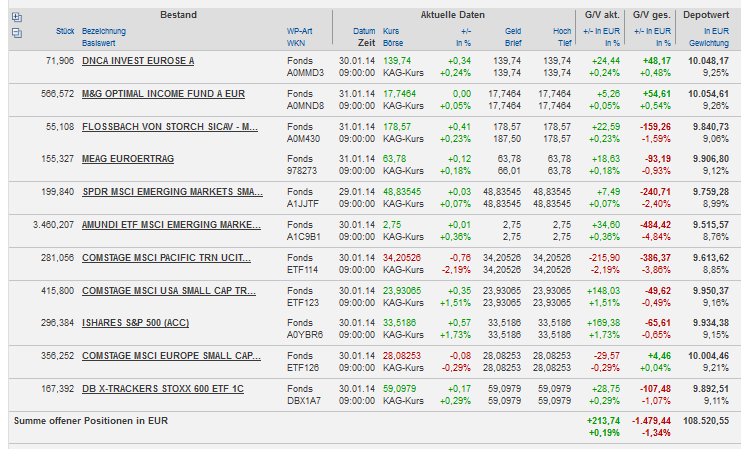This screenshot has width=741, height=449.
Task: Open FLOSSBACH VON STORCH SICAV fund link
Action: 170,127
